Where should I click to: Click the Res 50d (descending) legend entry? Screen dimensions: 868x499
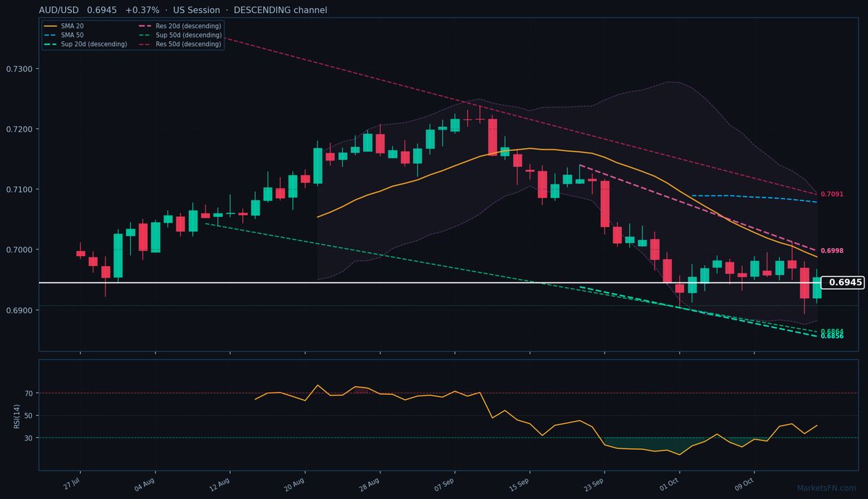pyautogui.click(x=179, y=44)
